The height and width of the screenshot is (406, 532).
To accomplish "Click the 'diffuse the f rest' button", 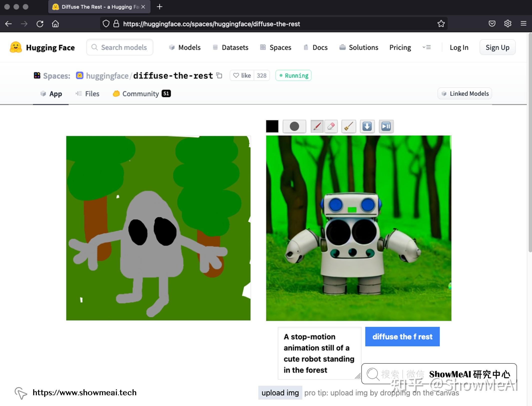I will click(402, 337).
